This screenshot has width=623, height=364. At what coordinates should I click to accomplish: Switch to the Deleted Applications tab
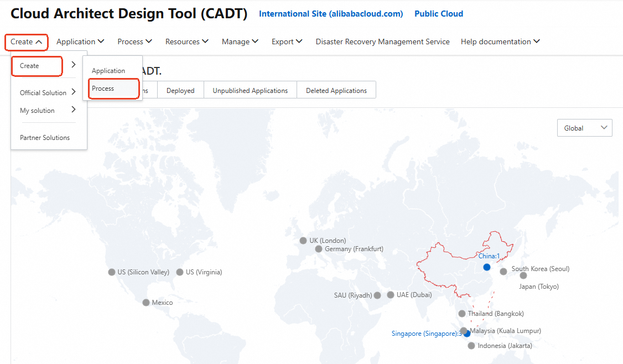tap(336, 91)
